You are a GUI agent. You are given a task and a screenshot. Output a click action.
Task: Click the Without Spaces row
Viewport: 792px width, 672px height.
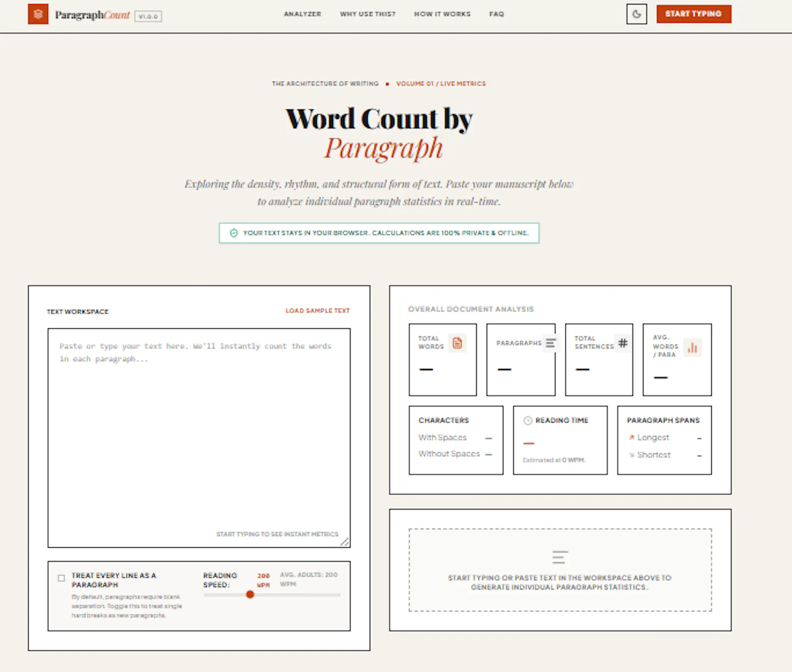pos(455,454)
